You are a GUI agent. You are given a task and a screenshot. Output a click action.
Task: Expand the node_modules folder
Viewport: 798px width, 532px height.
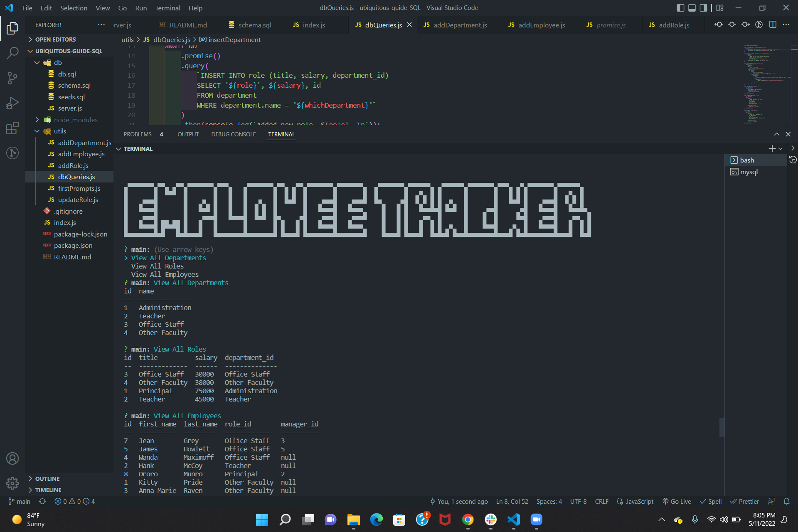75,120
